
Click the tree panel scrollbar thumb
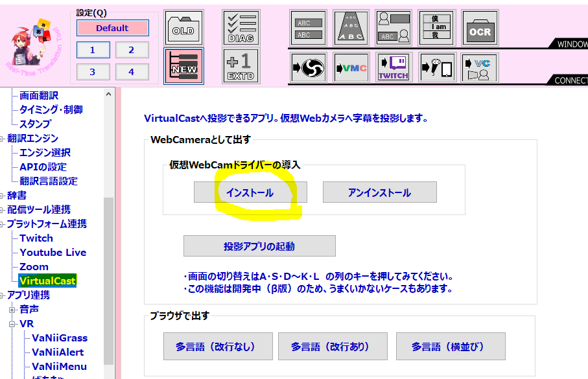coord(109,281)
